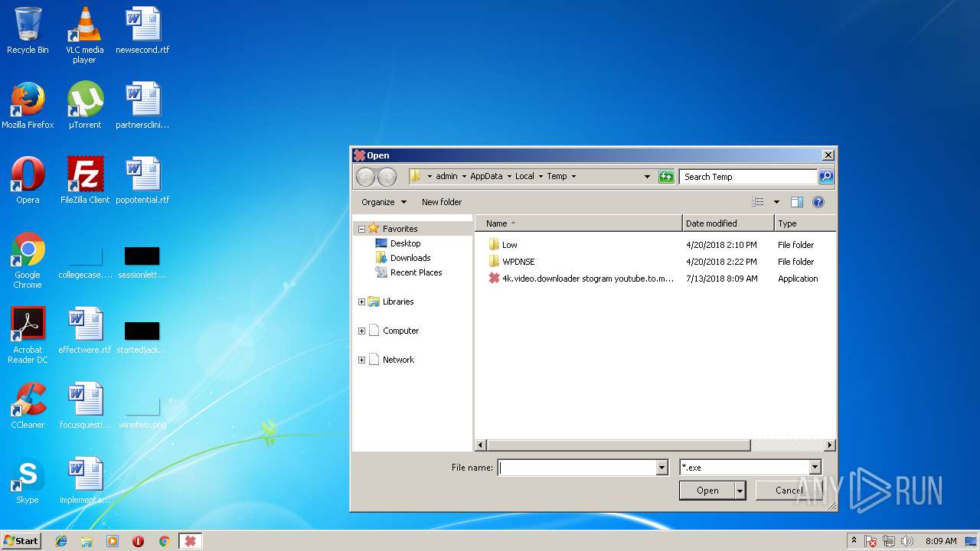This screenshot has height=551, width=980.
Task: Show hidden system tray icons
Action: [854, 541]
